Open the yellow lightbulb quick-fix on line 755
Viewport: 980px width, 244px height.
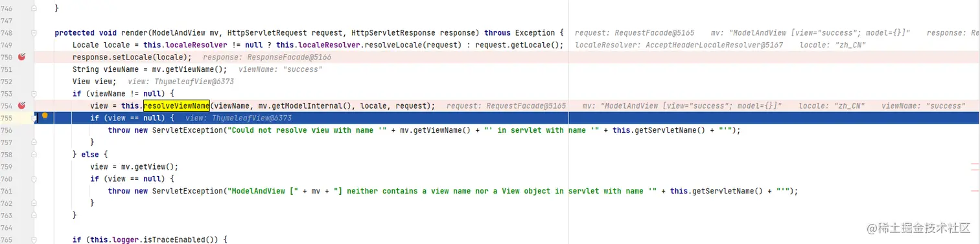pyautogui.click(x=45, y=116)
